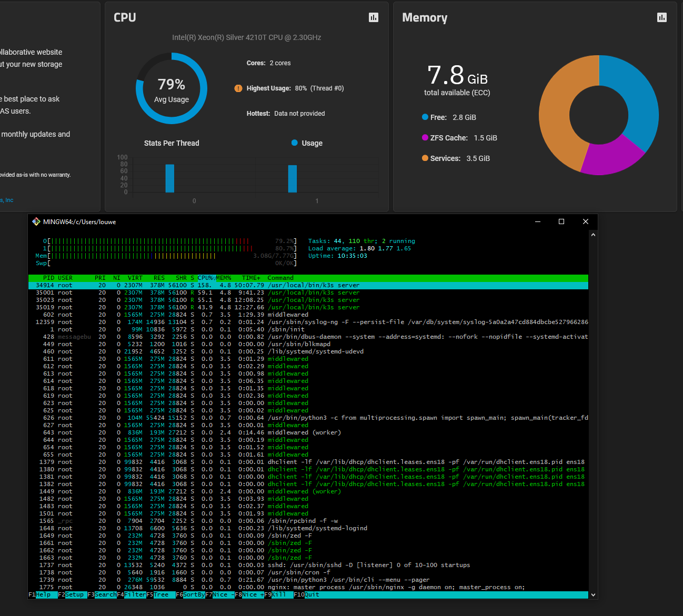Click the orange Services legend dot

click(425, 158)
